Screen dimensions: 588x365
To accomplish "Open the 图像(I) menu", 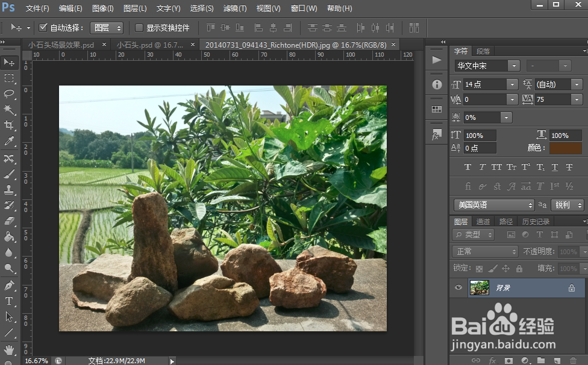I will (103, 8).
